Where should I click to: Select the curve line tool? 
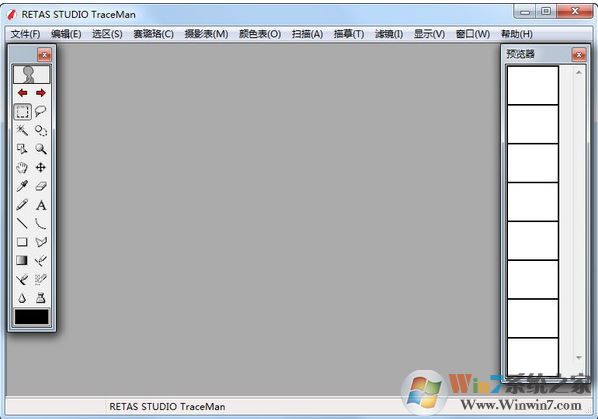pos(41,223)
